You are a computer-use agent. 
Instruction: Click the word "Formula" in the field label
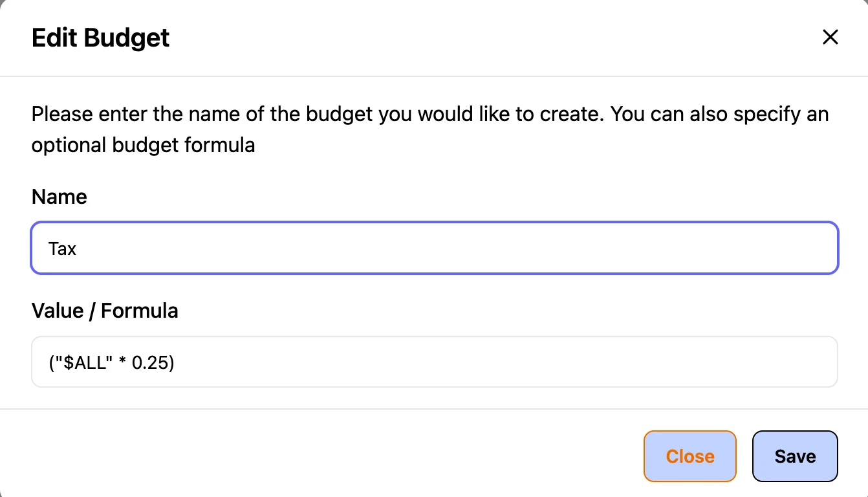(x=140, y=311)
